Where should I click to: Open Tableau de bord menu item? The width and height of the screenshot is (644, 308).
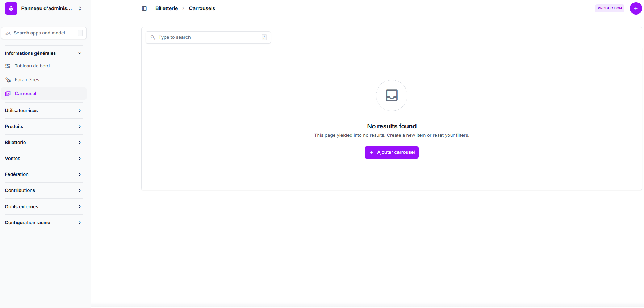pos(32,66)
